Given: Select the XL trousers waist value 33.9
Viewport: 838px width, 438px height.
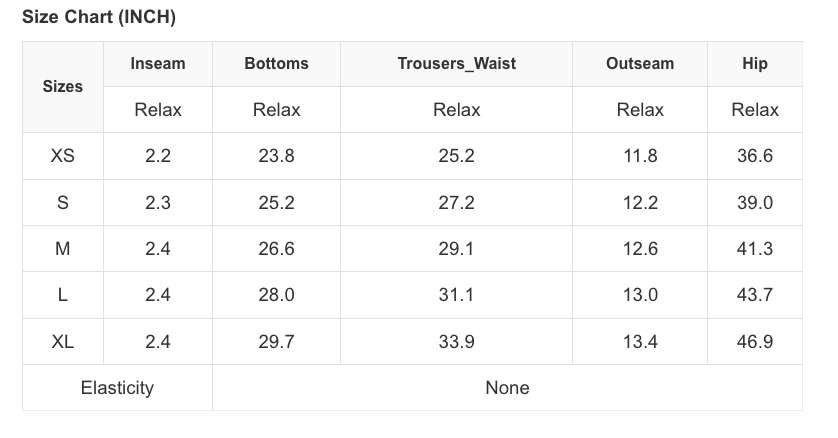Looking at the screenshot, I should (x=456, y=342).
